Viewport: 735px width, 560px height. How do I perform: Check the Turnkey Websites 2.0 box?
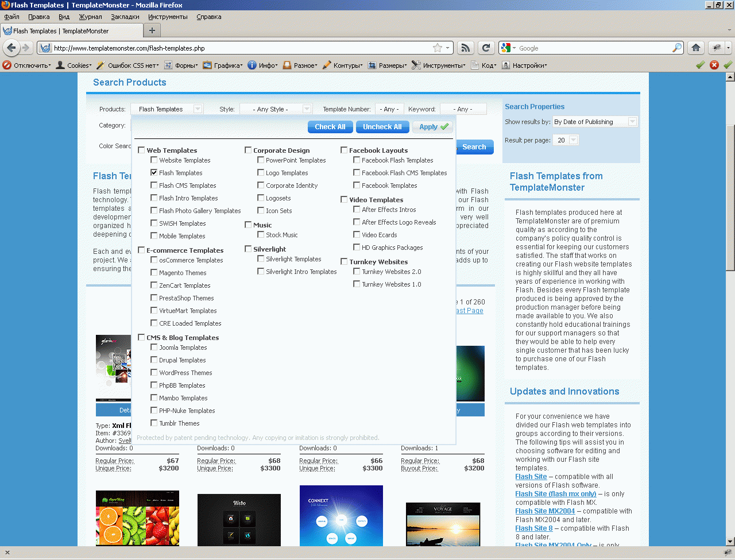pos(357,271)
